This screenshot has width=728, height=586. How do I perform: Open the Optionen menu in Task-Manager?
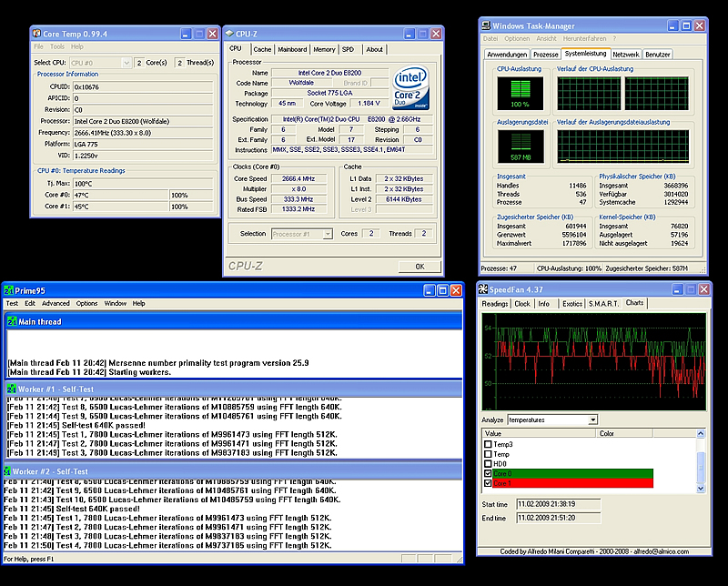tap(517, 38)
